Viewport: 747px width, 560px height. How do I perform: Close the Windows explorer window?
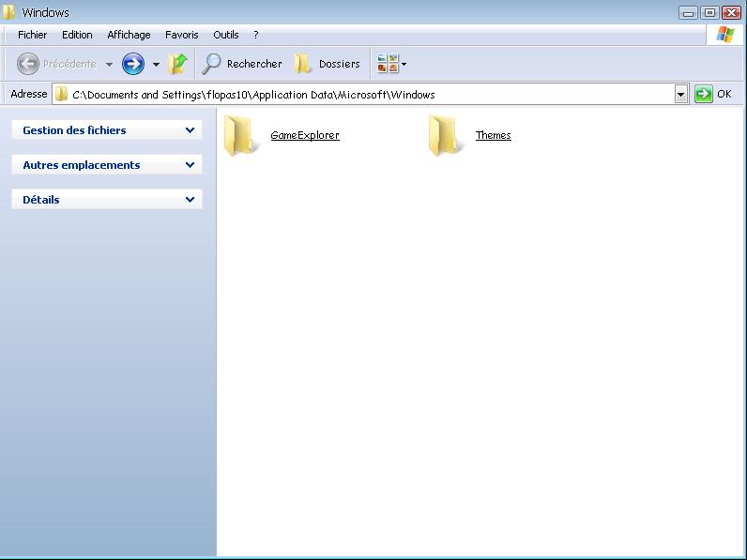(731, 12)
